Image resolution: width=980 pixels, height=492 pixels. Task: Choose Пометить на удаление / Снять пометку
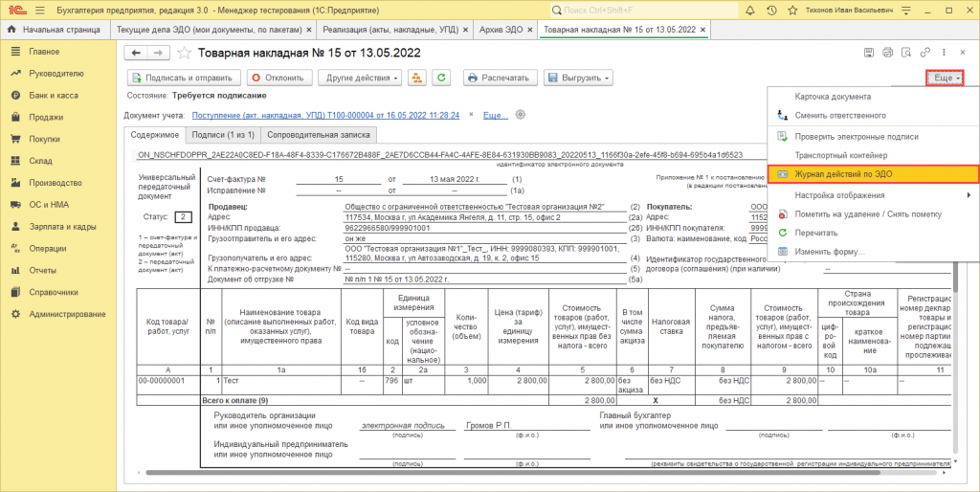click(873, 213)
